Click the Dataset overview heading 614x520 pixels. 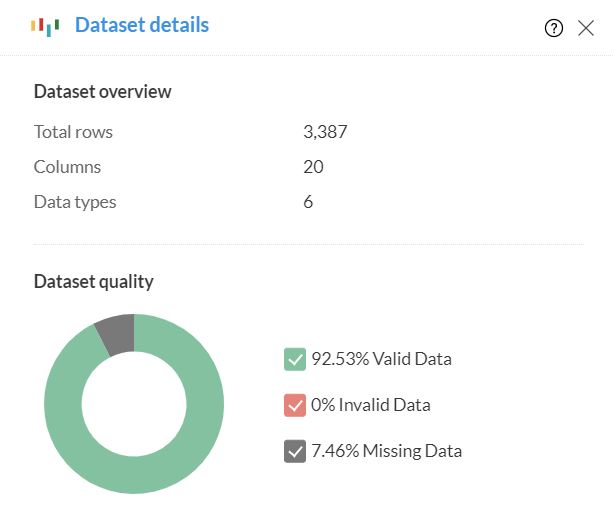[103, 92]
